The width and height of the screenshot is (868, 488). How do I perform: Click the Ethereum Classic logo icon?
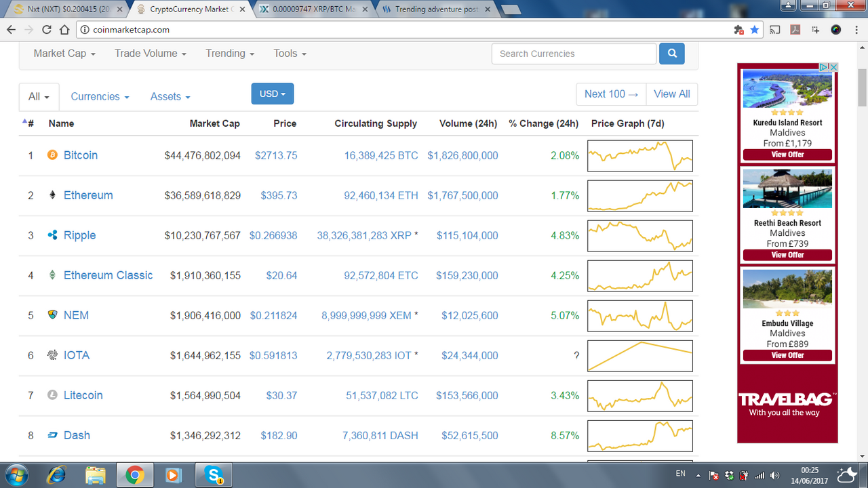52,275
